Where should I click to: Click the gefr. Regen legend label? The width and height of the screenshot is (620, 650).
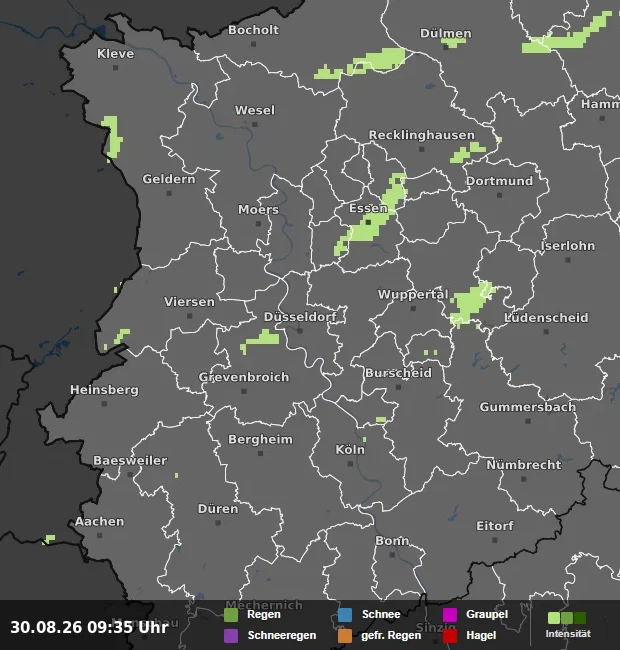point(391,635)
